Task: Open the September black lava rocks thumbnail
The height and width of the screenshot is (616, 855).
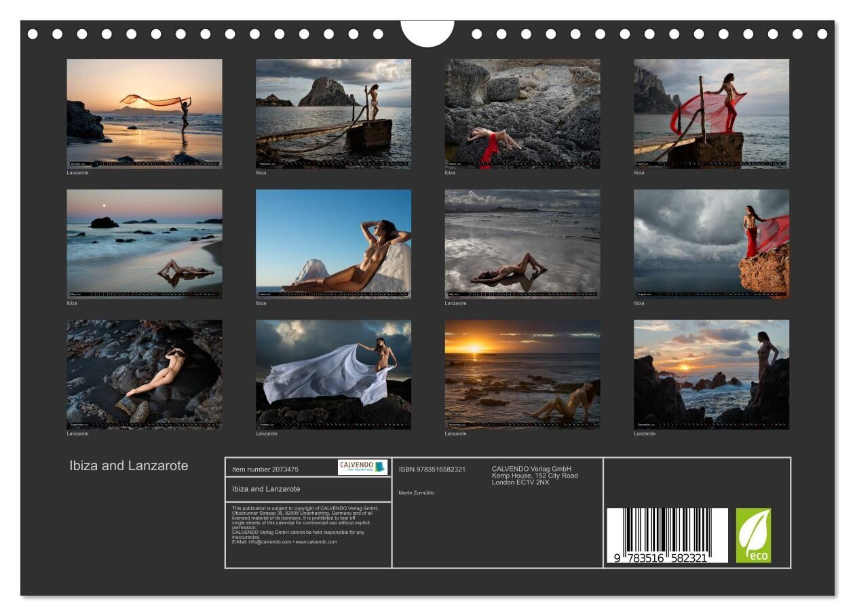Action: coord(144,374)
